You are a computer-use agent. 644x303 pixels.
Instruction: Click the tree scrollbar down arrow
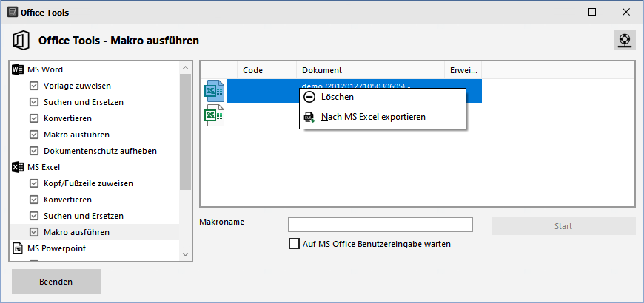click(185, 255)
